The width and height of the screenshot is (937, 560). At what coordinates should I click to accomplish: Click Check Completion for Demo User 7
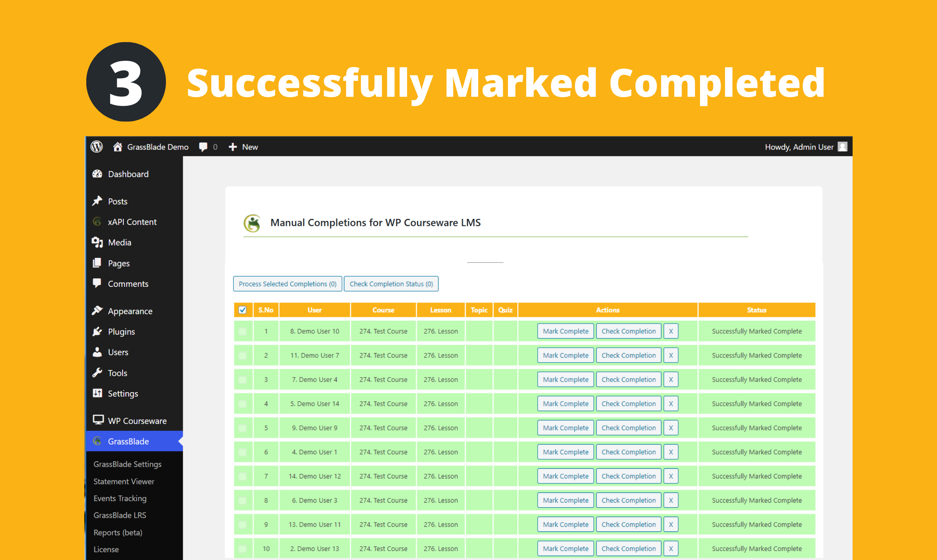click(x=629, y=355)
